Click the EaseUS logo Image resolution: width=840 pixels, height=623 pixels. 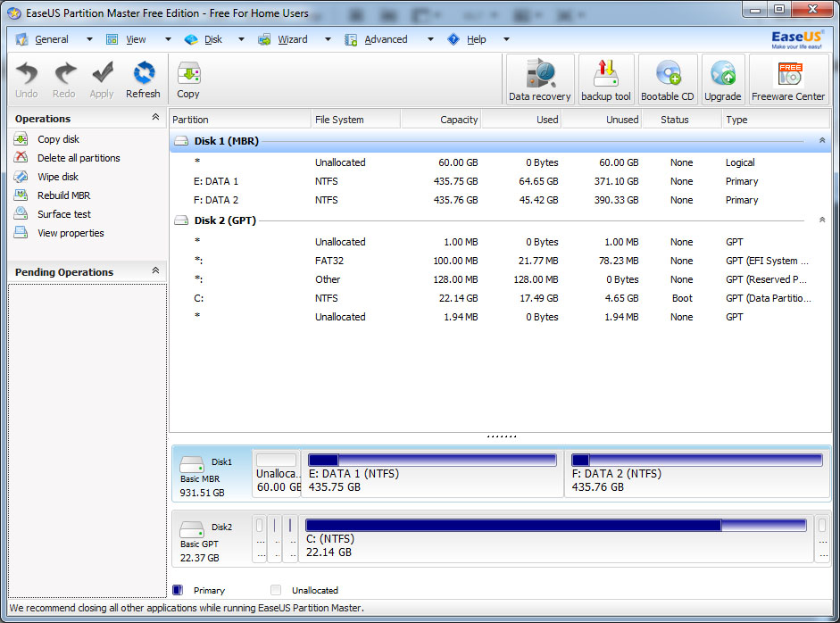point(796,39)
